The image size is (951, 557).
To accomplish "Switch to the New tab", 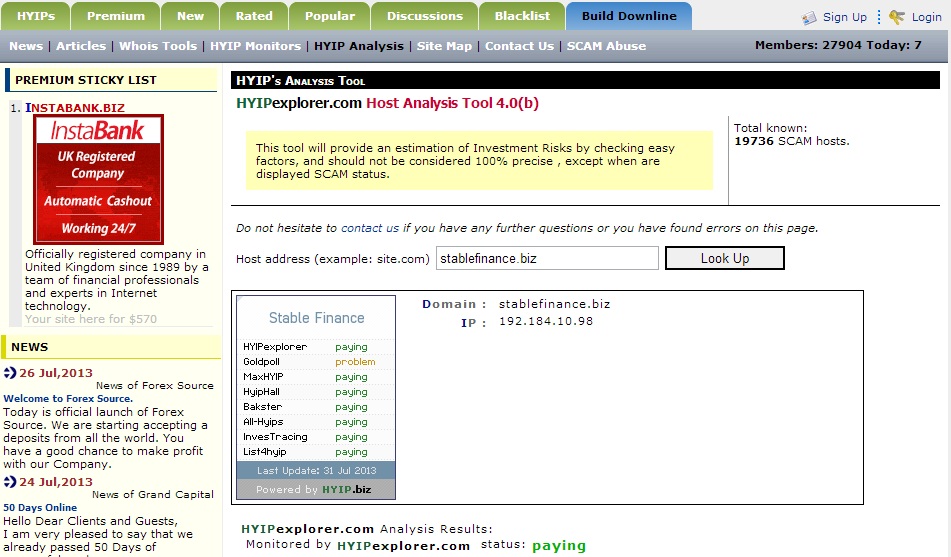I will [190, 16].
